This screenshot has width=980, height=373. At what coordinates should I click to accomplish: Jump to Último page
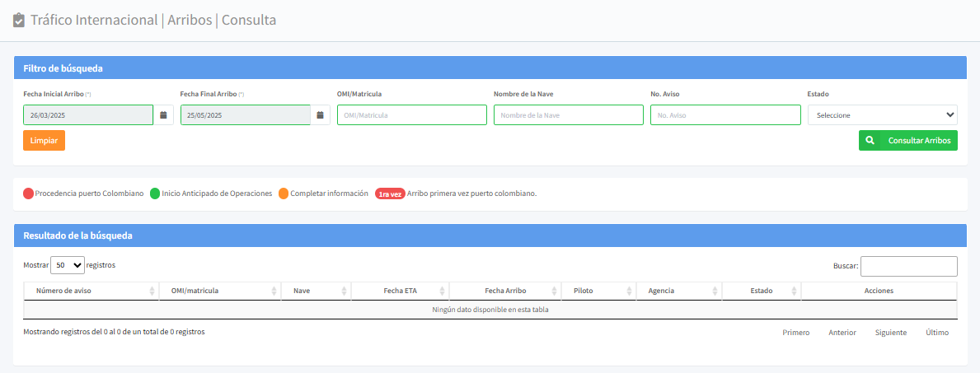pyautogui.click(x=936, y=333)
